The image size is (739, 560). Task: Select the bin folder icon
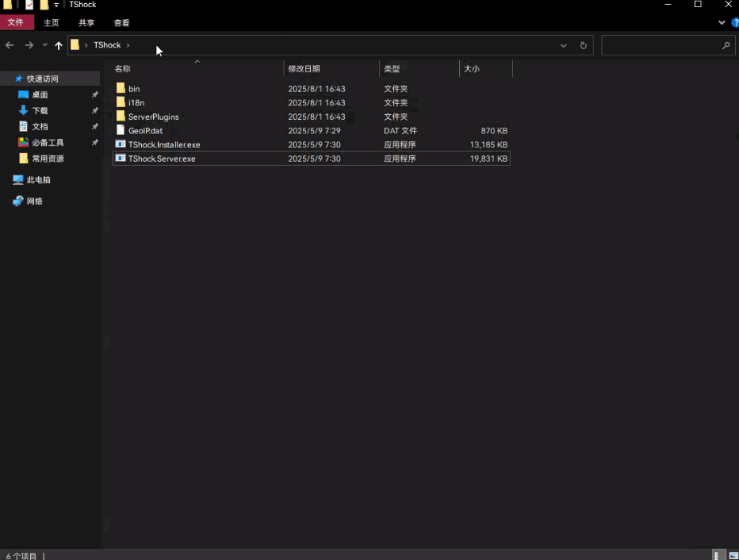[x=121, y=88]
